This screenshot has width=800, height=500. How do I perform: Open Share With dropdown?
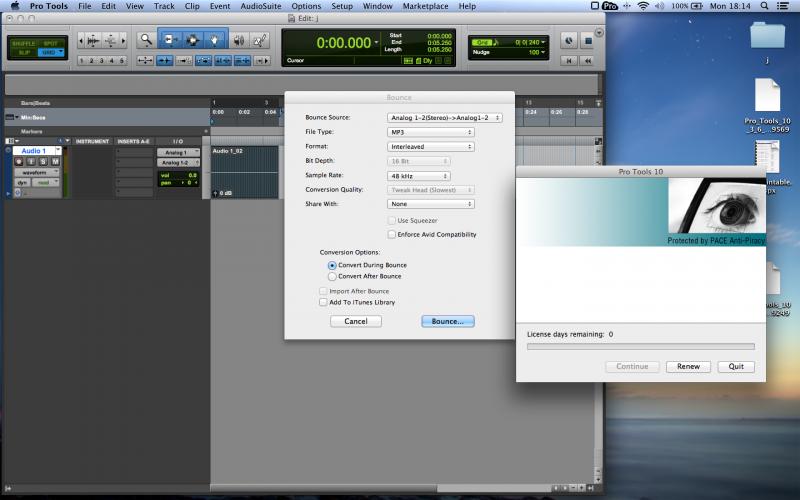point(431,204)
